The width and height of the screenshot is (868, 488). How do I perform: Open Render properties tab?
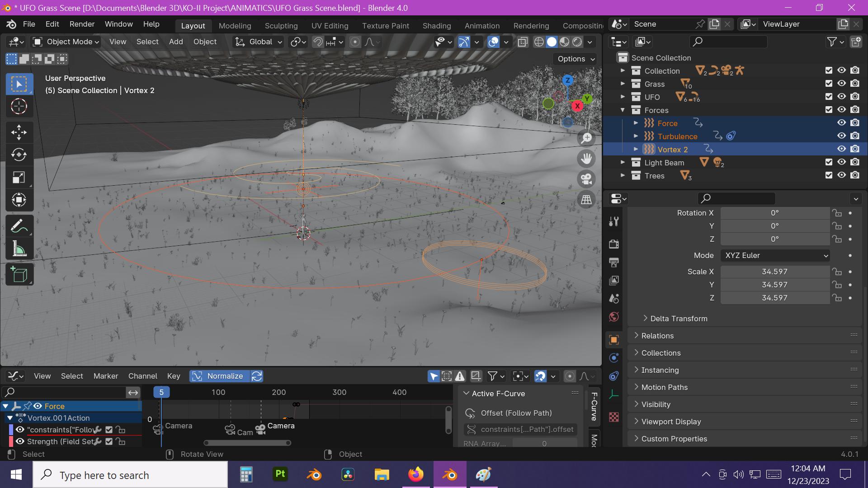[x=613, y=244]
